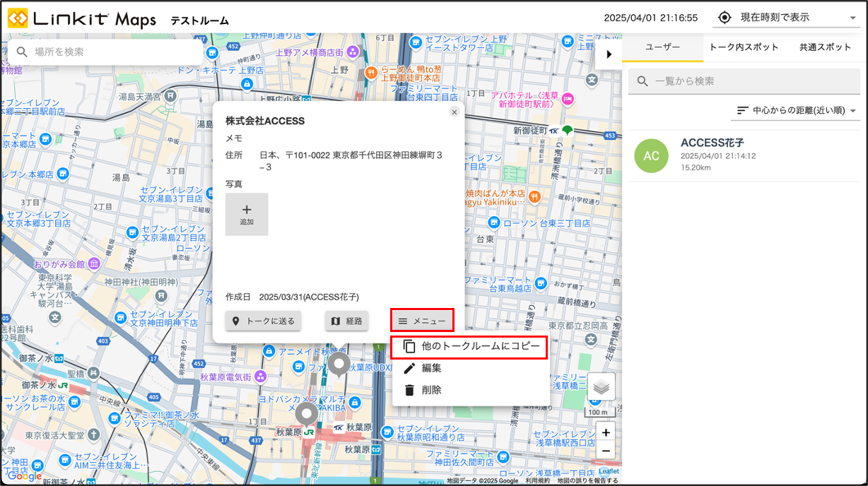Zoom in on the map
Viewport: 868px width, 486px height.
[x=606, y=432]
